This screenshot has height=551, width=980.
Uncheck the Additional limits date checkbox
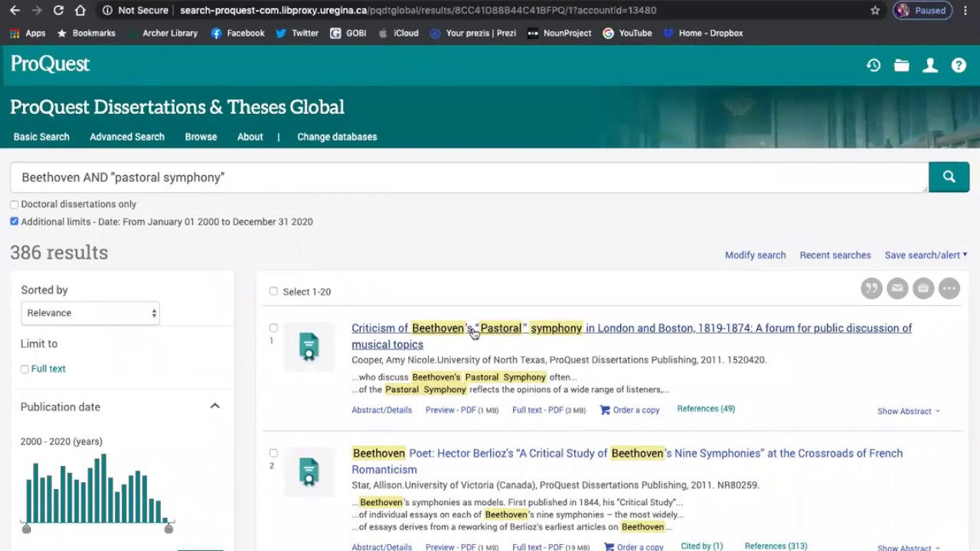click(x=14, y=221)
